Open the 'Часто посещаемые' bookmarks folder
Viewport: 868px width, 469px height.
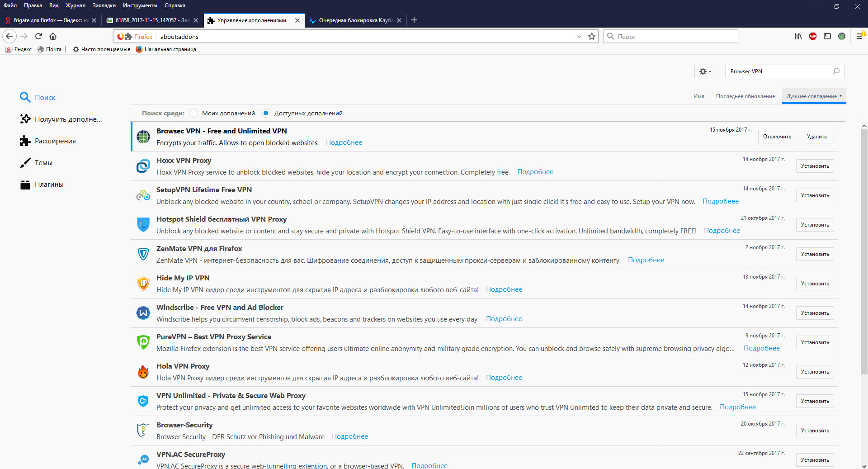coord(101,49)
